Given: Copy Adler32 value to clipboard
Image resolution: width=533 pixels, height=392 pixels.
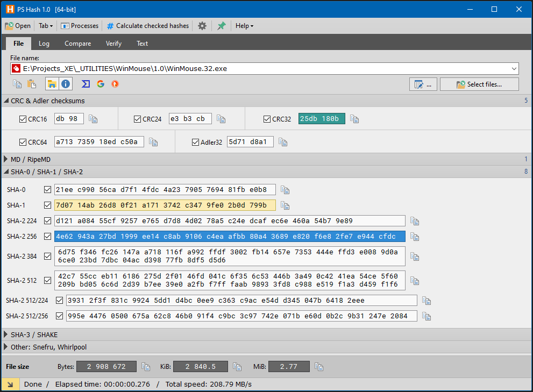Looking at the screenshot, I should point(283,142).
